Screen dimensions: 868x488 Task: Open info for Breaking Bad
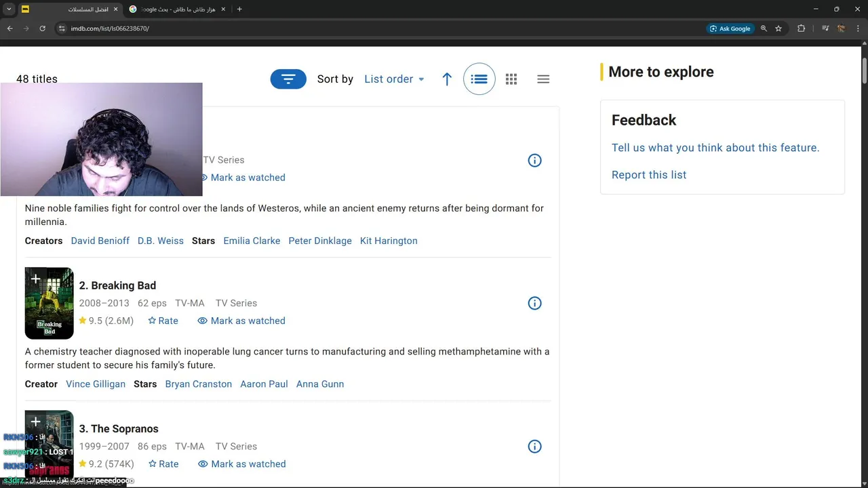[535, 303]
